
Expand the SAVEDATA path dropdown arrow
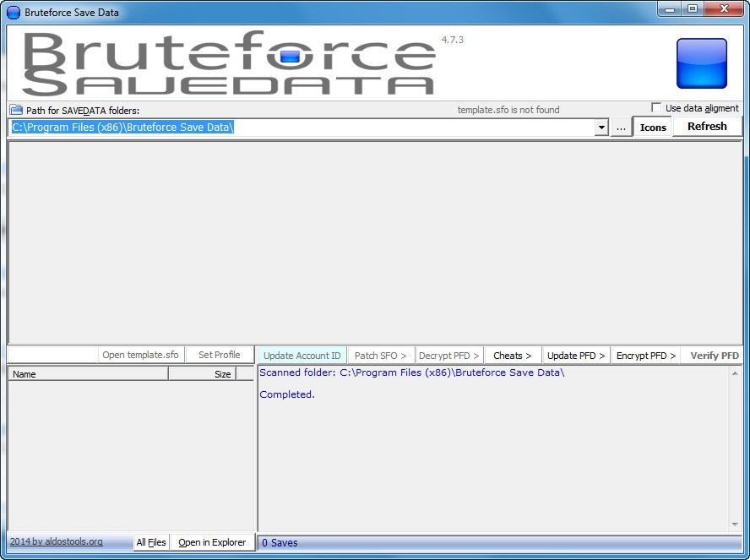601,128
